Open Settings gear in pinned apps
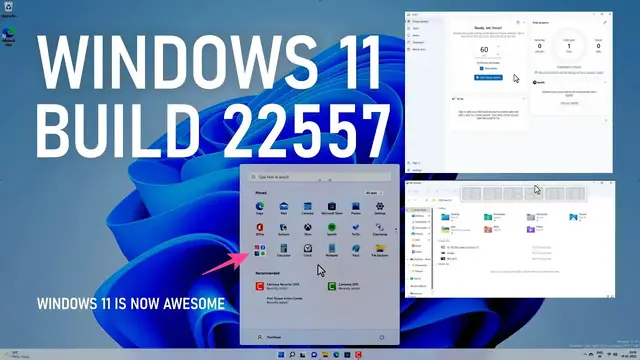 tap(380, 208)
